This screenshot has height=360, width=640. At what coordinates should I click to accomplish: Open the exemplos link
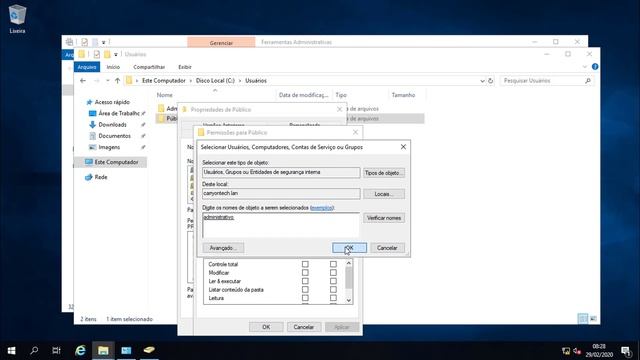[x=322, y=208]
